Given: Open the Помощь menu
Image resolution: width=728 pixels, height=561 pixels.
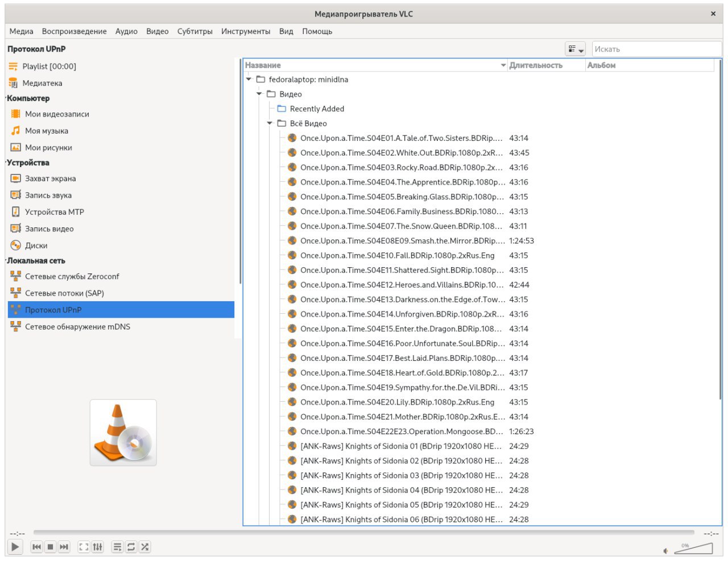Looking at the screenshot, I should point(317,31).
